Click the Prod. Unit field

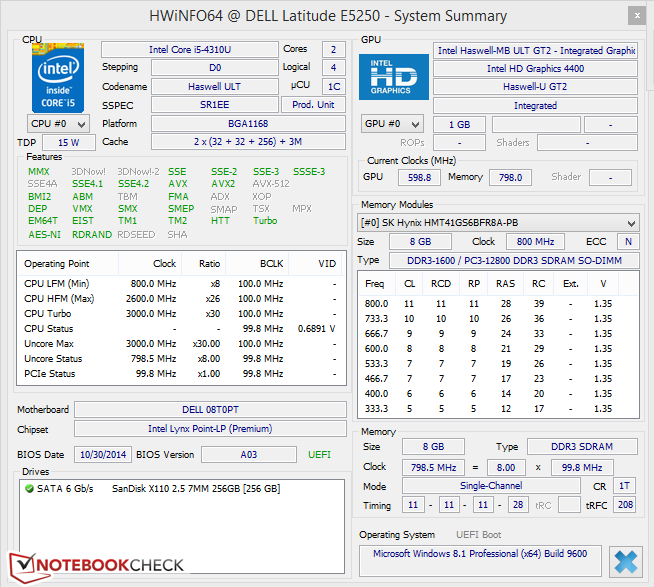click(x=313, y=105)
